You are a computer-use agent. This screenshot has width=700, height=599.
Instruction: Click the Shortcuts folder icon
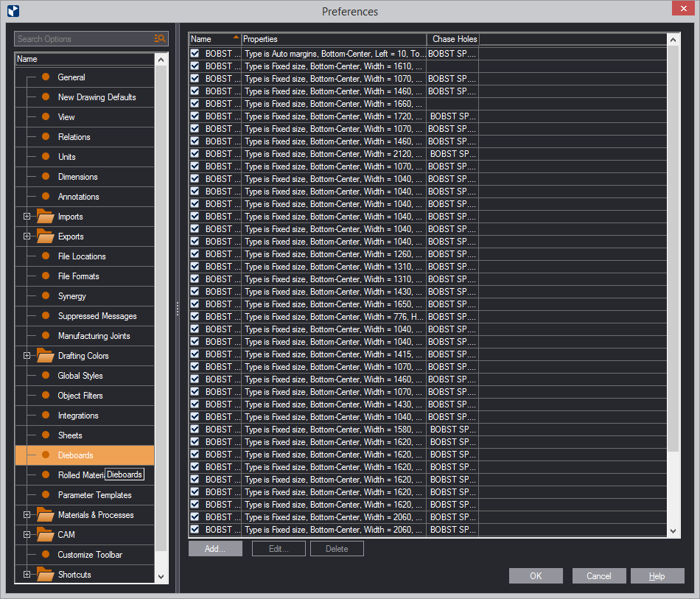pyautogui.click(x=45, y=575)
